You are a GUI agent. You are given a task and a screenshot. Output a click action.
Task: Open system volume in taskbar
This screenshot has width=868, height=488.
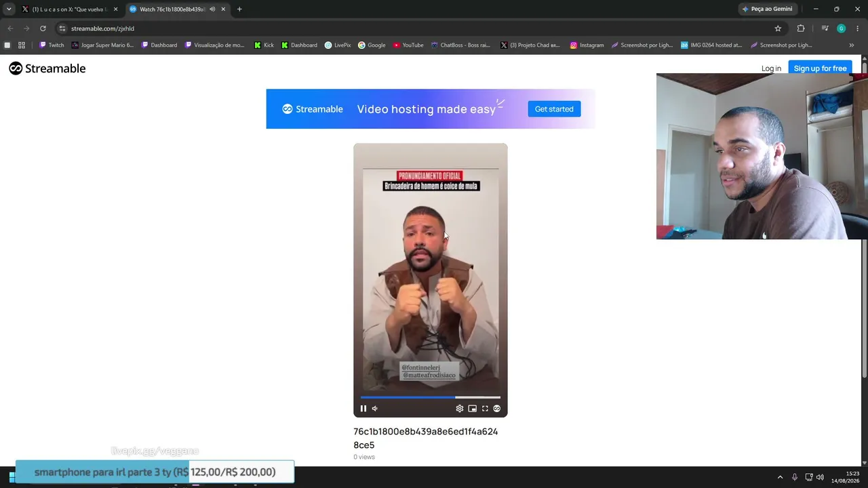point(821,477)
